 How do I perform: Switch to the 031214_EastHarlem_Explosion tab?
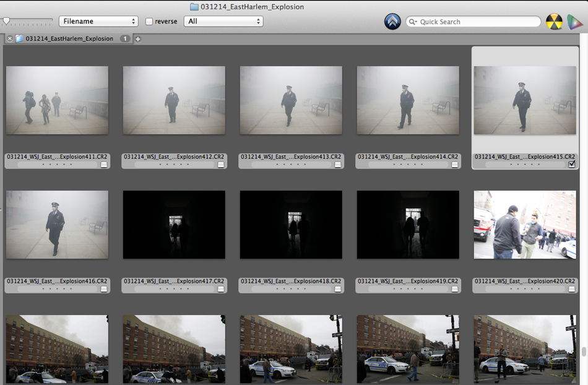pyautogui.click(x=69, y=38)
